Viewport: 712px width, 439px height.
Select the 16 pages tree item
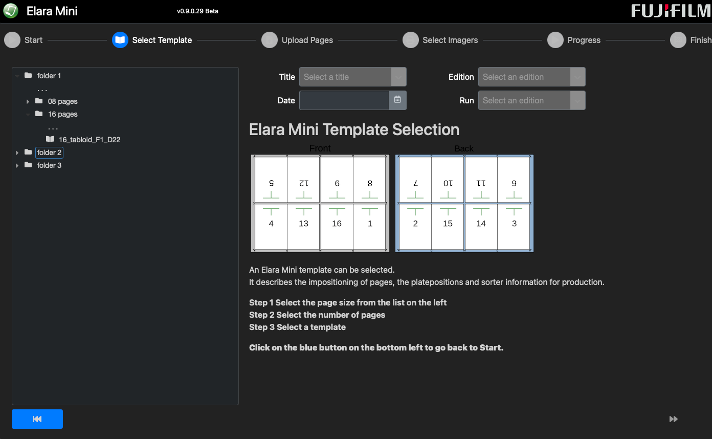click(x=63, y=114)
